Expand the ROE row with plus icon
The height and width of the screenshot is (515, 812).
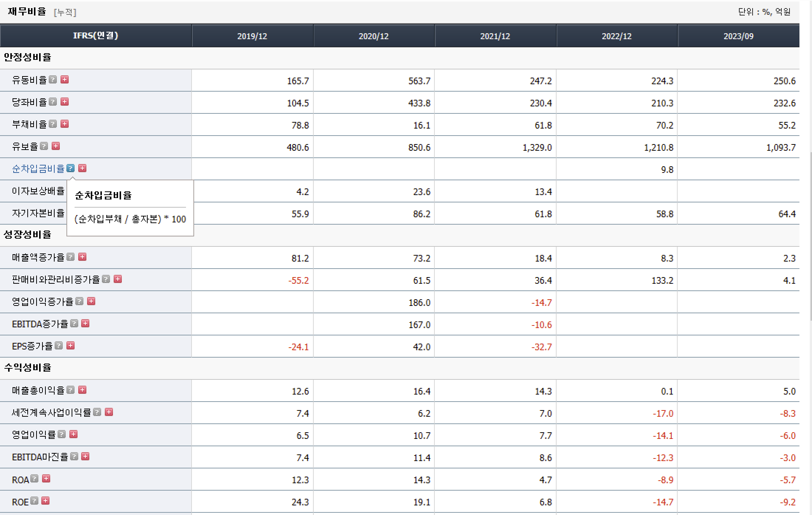coord(45,501)
